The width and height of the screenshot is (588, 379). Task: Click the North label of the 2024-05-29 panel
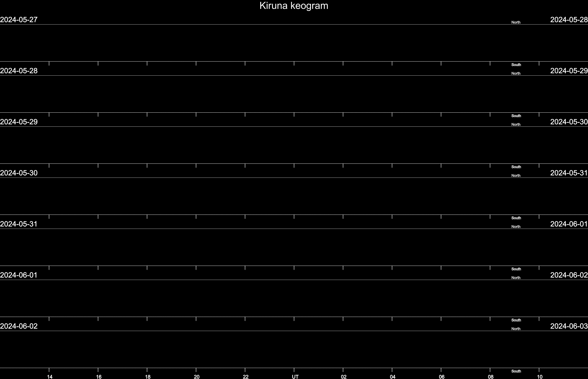pyautogui.click(x=516, y=125)
